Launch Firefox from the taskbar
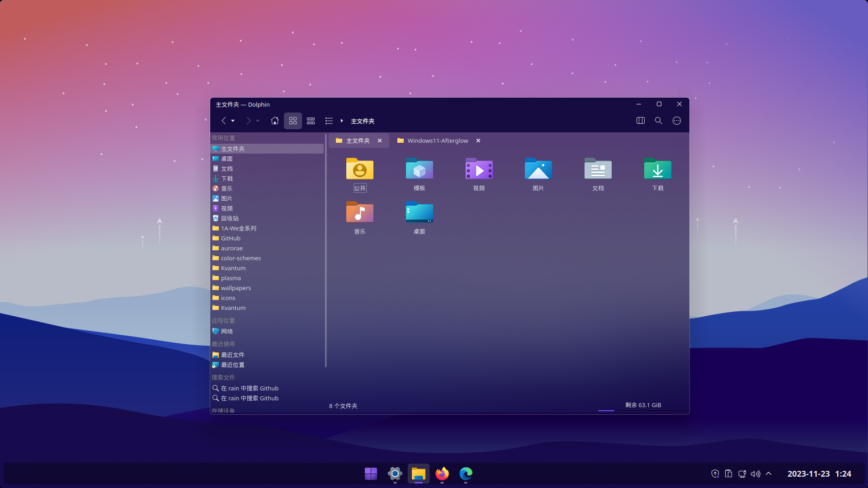This screenshot has width=868, height=488. 442,474
